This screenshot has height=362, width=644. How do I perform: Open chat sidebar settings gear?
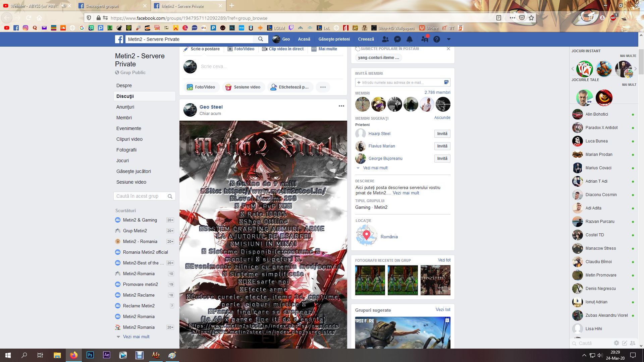[x=616, y=343]
